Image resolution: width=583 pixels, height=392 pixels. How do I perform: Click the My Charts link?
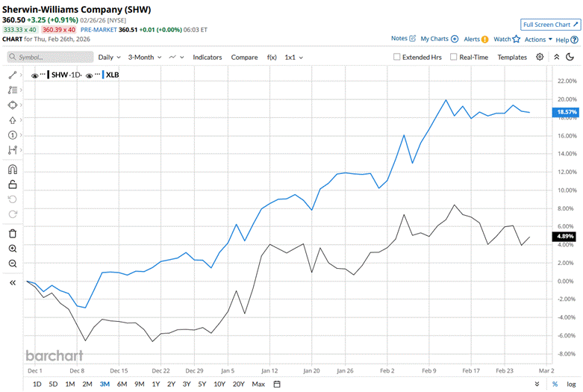pyautogui.click(x=434, y=39)
